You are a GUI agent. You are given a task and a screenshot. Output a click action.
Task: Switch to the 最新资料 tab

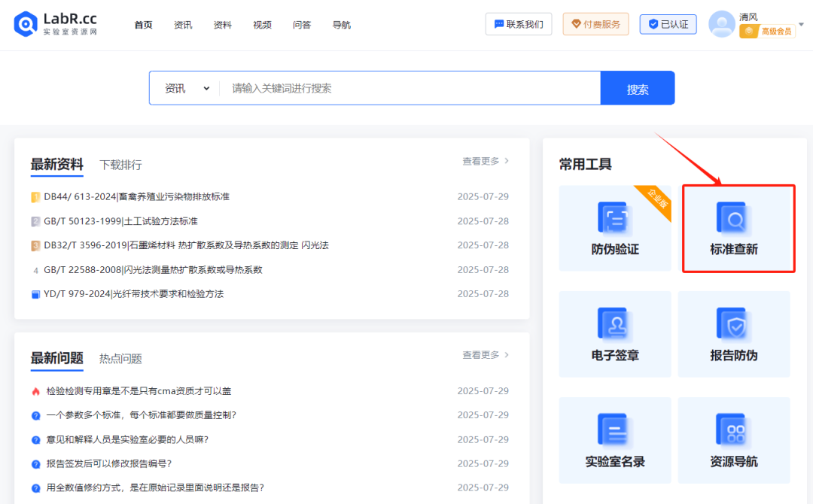pyautogui.click(x=57, y=165)
